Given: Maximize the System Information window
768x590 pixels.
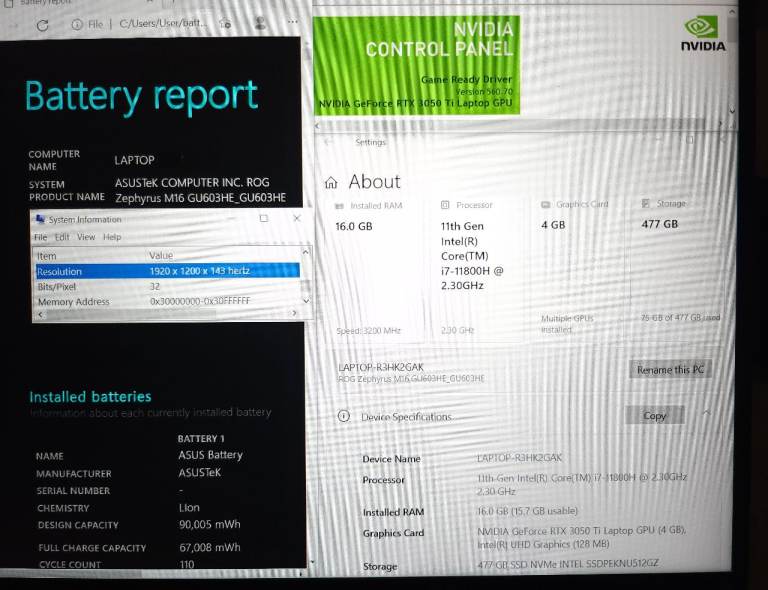Looking at the screenshot, I should coord(264,218).
